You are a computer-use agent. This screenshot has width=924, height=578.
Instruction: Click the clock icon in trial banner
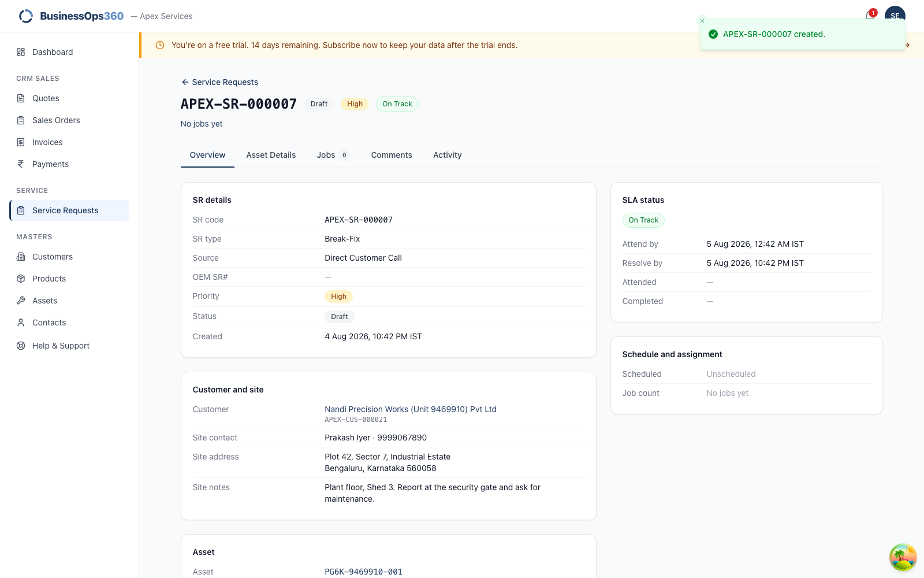[x=160, y=45]
